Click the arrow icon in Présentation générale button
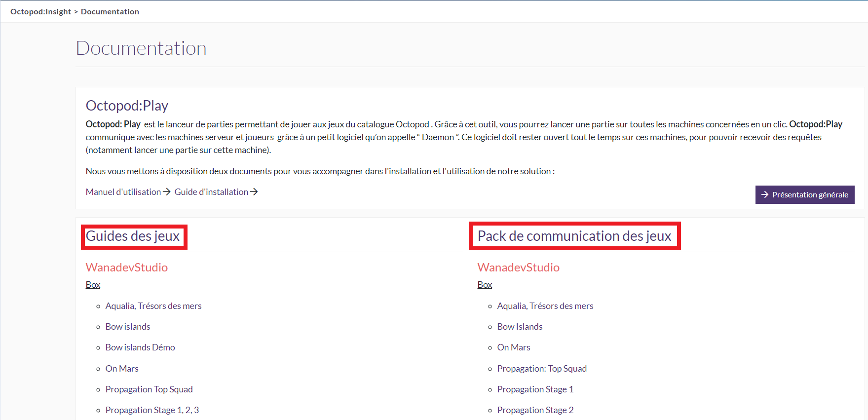 [765, 194]
